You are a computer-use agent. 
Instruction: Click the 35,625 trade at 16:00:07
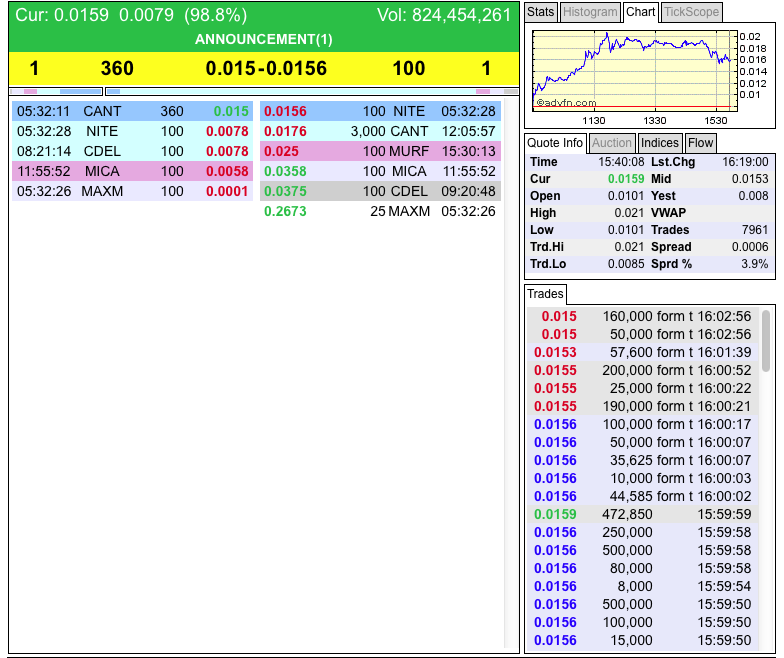click(642, 460)
